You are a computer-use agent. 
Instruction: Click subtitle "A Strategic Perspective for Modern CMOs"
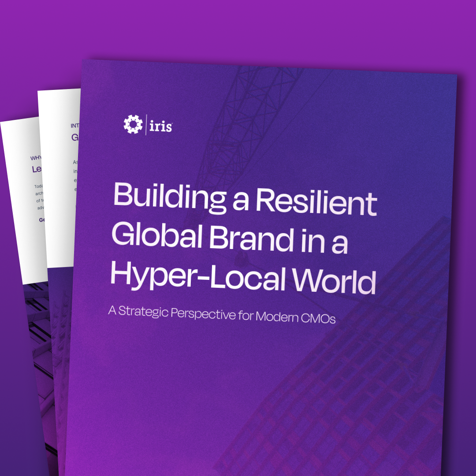tap(222, 315)
